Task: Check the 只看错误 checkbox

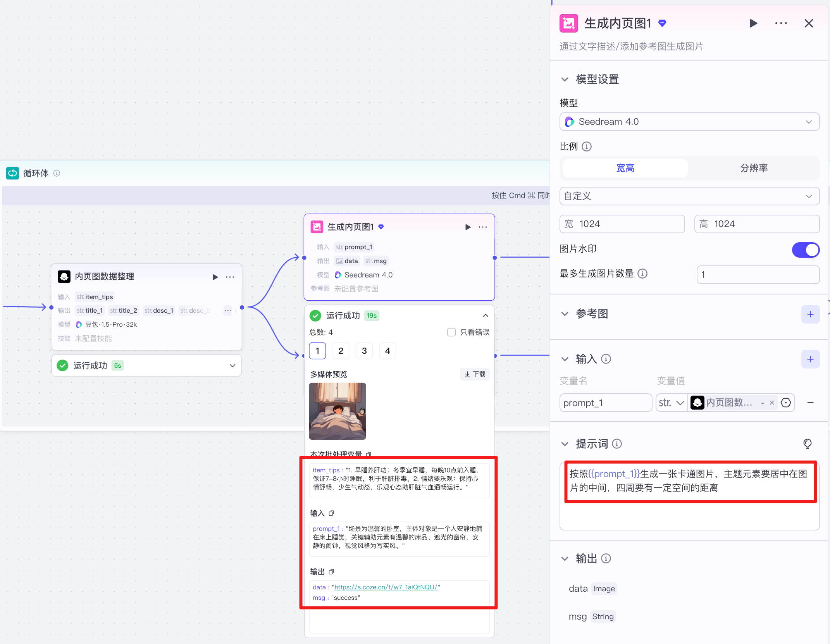Action: [451, 332]
